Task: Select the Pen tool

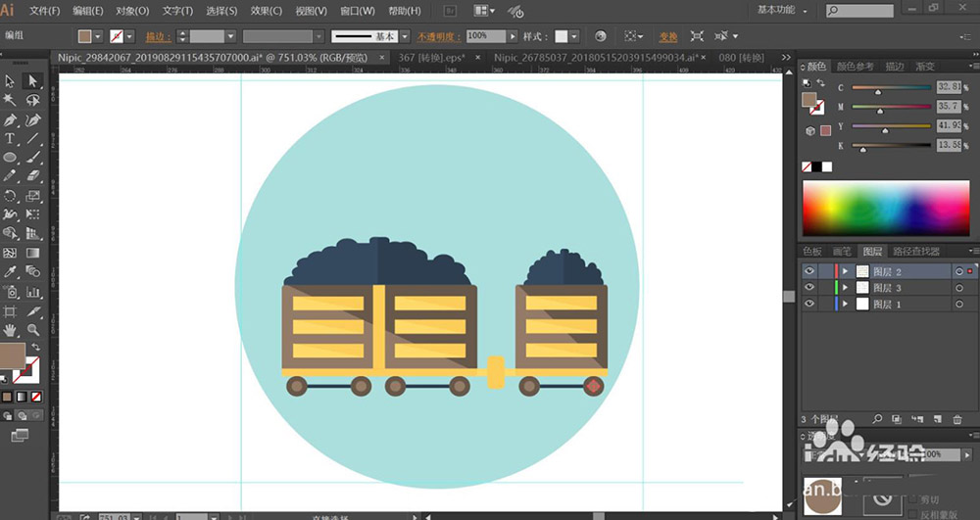Action: click(x=10, y=119)
